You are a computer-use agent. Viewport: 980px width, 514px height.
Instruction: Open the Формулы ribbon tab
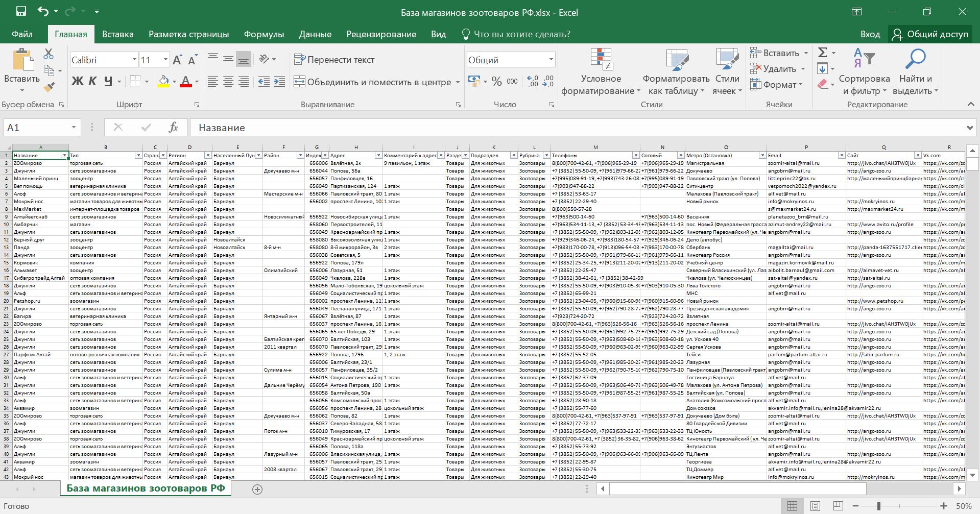coord(264,34)
